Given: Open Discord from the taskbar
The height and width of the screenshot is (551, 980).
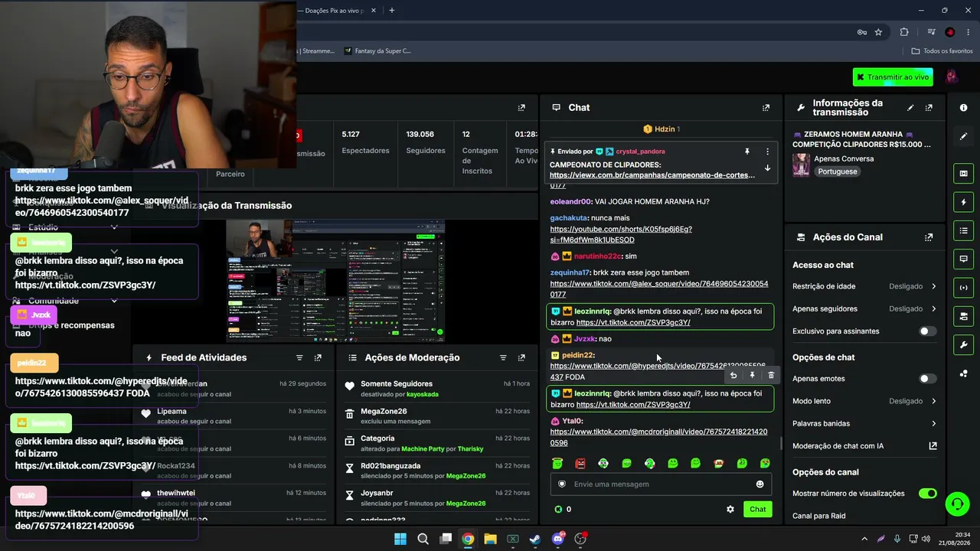Looking at the screenshot, I should click(558, 539).
